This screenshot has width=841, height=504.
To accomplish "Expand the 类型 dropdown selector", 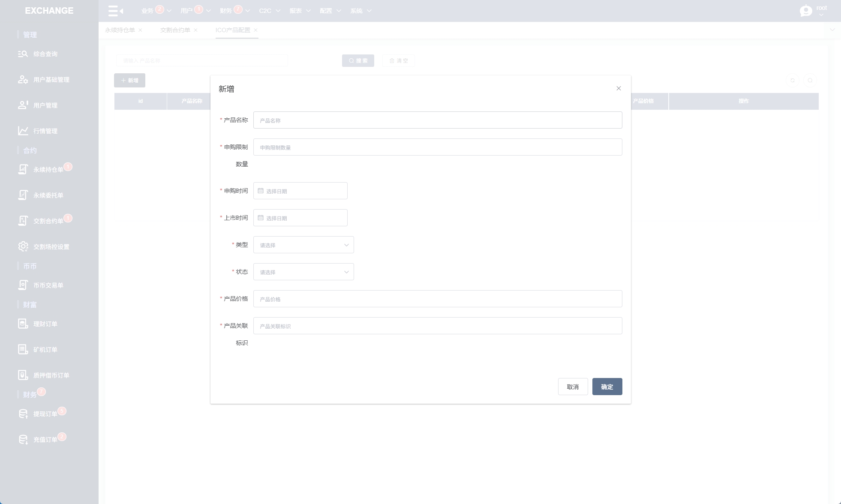I will coord(303,245).
